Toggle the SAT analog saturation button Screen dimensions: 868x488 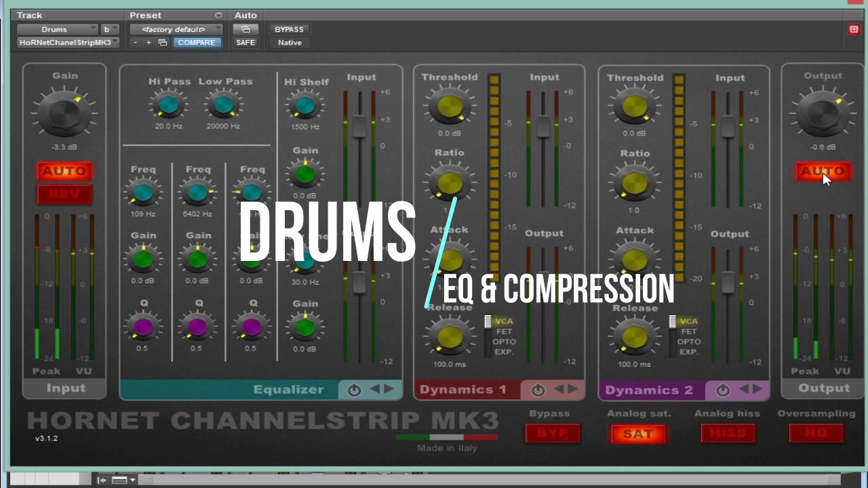pyautogui.click(x=638, y=433)
